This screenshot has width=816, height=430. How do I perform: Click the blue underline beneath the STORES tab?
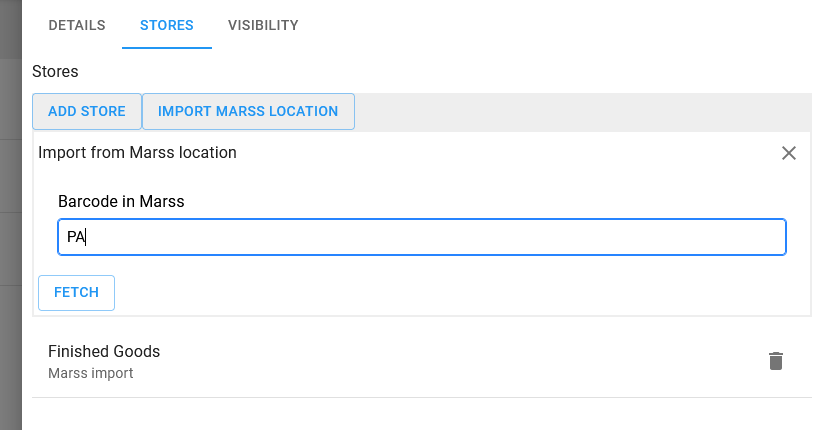click(167, 48)
